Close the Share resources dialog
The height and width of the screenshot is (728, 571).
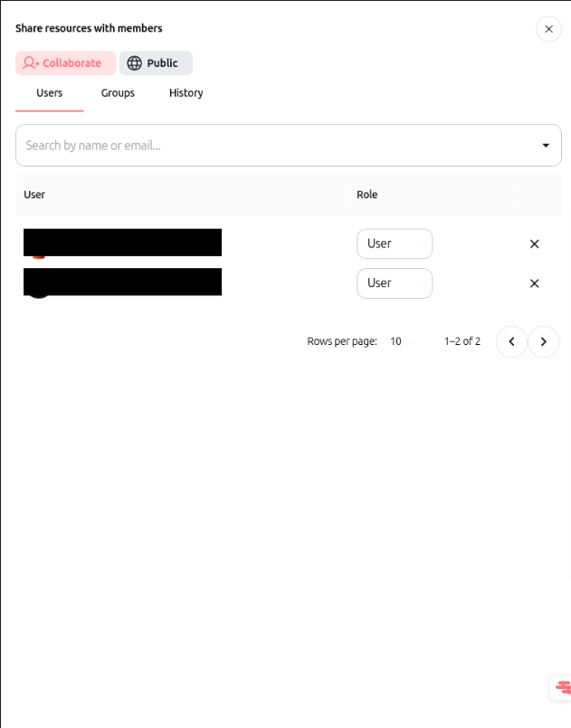(548, 29)
